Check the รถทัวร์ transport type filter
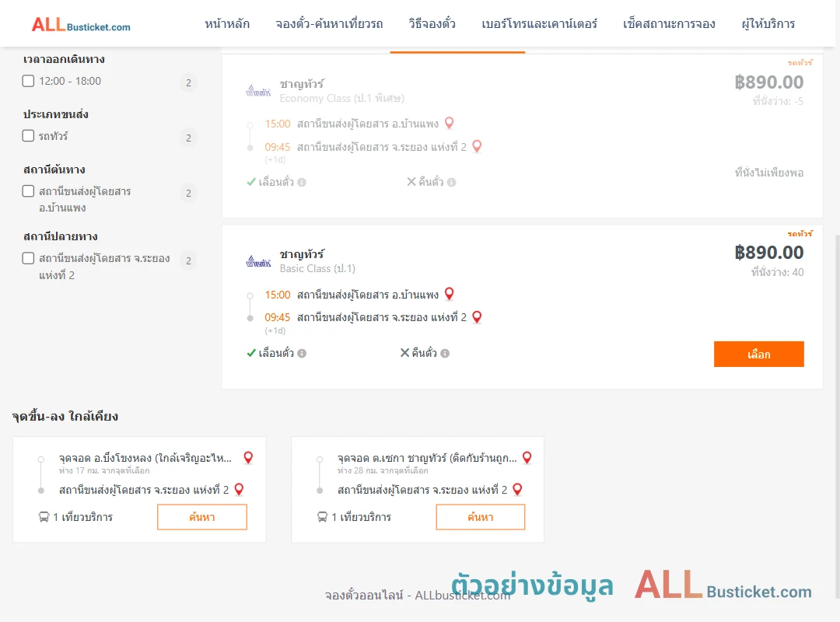This screenshot has height=622, width=840. [x=29, y=135]
